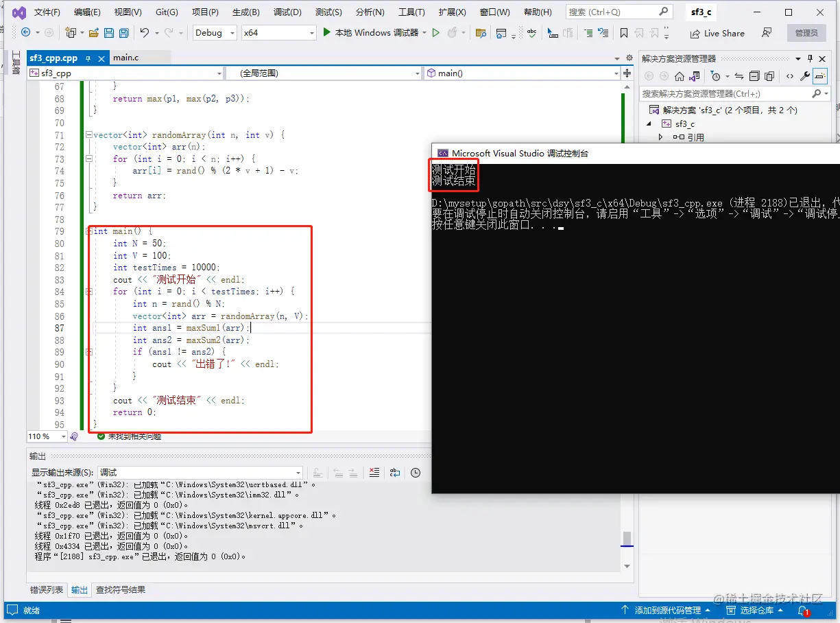Click the 工具箱 sidebar tab
The image size is (840, 623).
[x=16, y=62]
